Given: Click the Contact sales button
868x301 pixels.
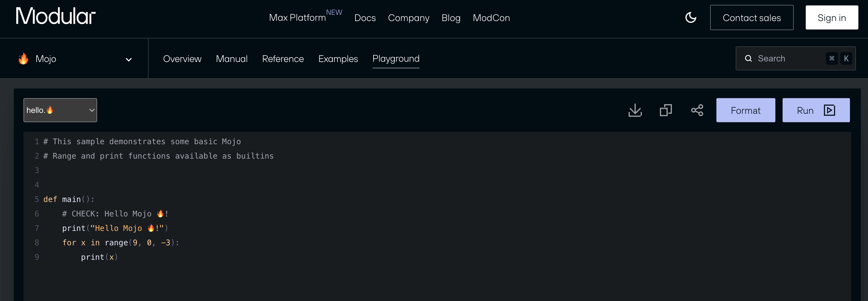Looking at the screenshot, I should click(751, 17).
